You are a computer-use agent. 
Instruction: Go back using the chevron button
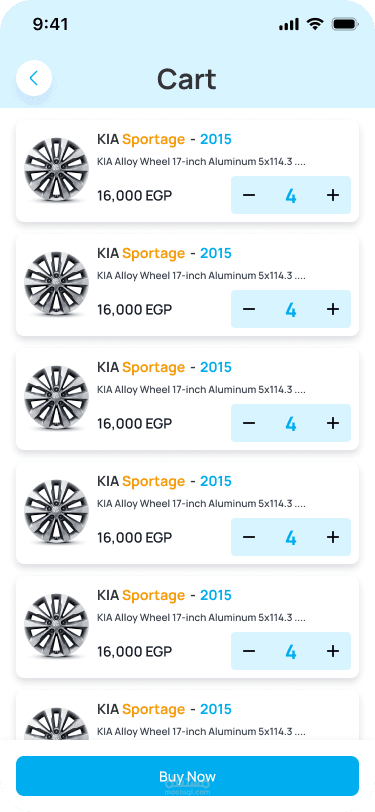click(34, 78)
